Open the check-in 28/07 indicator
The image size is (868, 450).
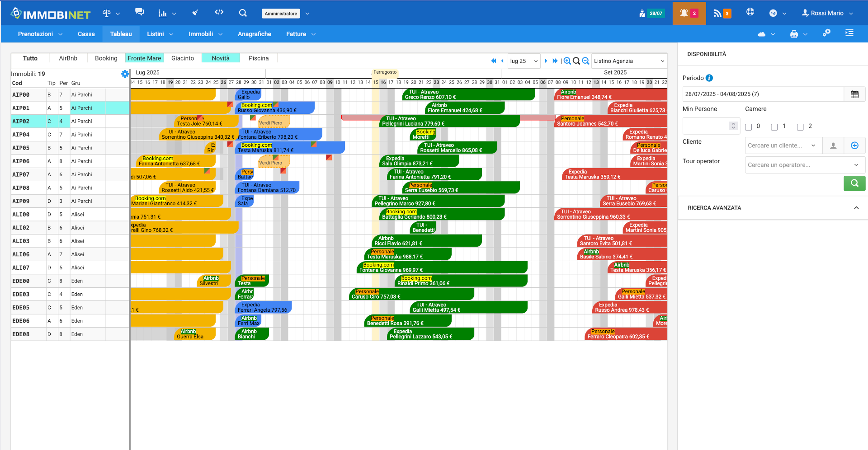[x=651, y=13]
